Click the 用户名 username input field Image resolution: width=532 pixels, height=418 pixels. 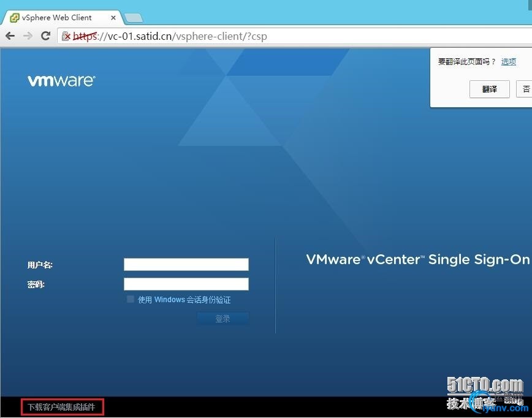(x=186, y=264)
